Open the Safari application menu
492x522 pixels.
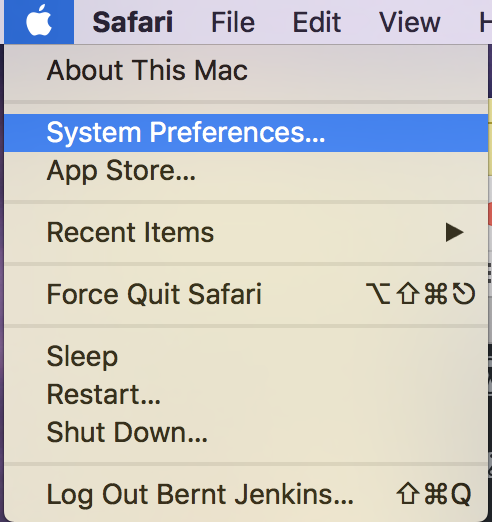point(133,22)
